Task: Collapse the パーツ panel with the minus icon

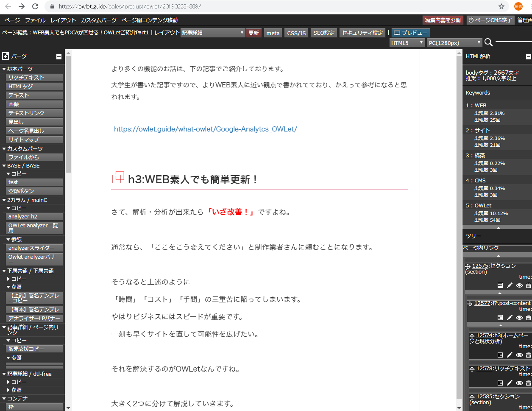Action: coord(59,56)
